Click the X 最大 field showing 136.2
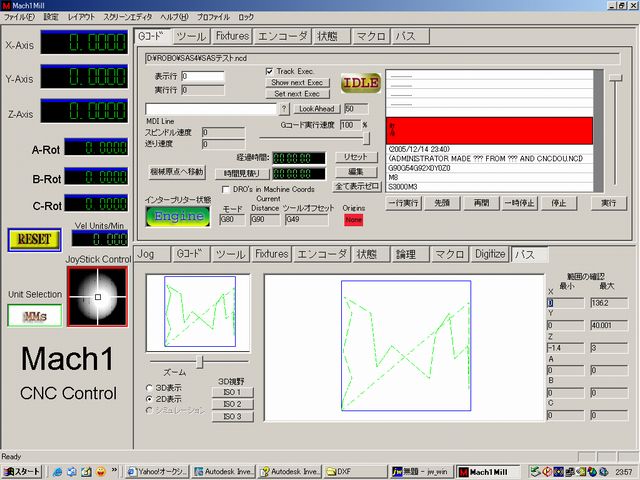Image resolution: width=640 pixels, height=480 pixels. pos(609,303)
